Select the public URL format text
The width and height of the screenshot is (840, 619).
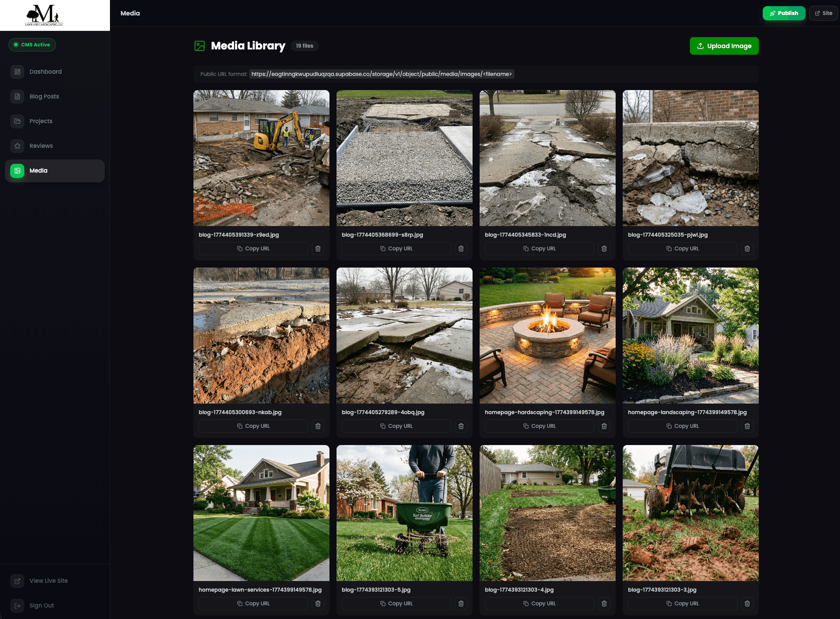coord(382,74)
